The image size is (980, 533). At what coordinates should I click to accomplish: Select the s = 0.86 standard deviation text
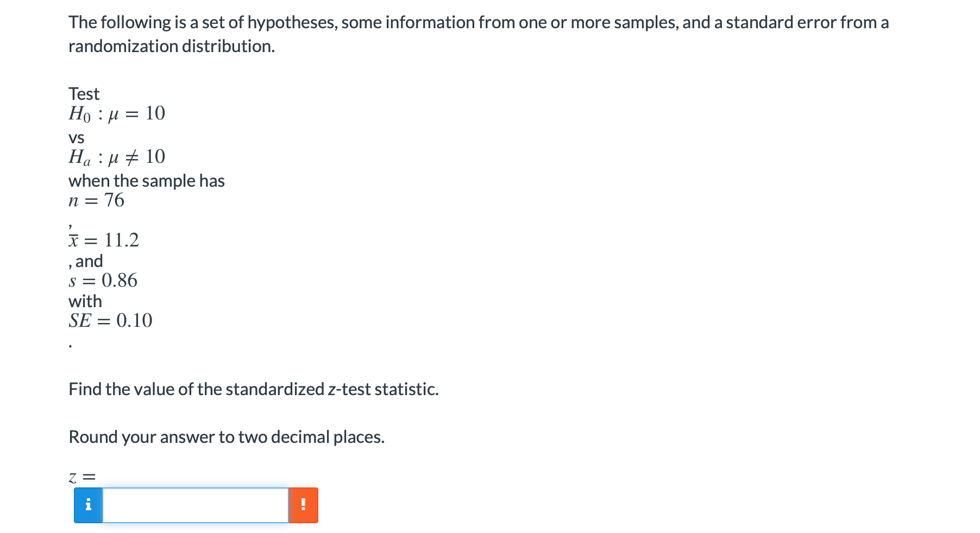point(102,280)
